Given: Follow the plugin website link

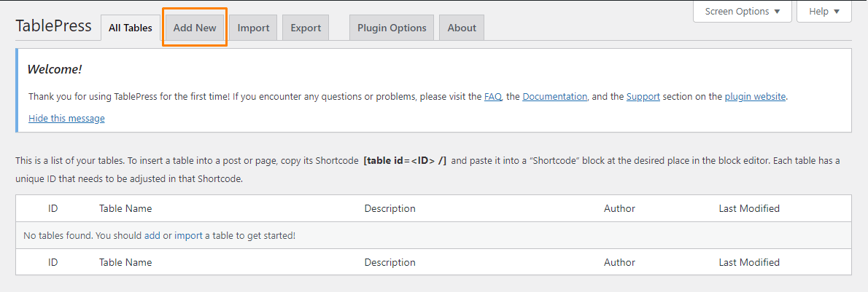Looking at the screenshot, I should (755, 96).
